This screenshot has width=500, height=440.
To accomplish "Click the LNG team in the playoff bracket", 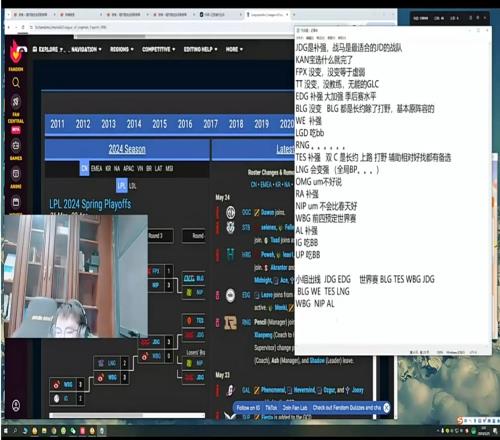I will (x=111, y=363).
